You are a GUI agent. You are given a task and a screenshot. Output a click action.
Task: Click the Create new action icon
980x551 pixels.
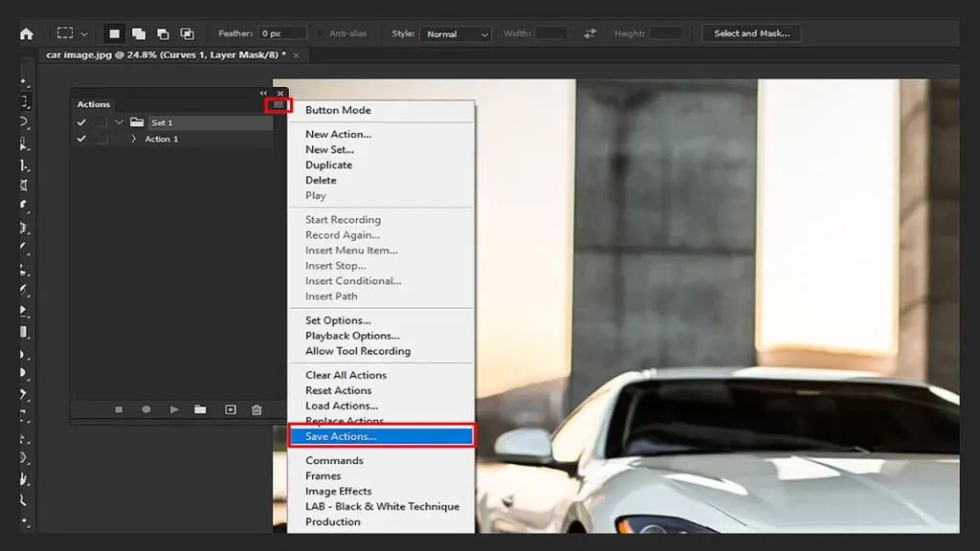pyautogui.click(x=231, y=409)
